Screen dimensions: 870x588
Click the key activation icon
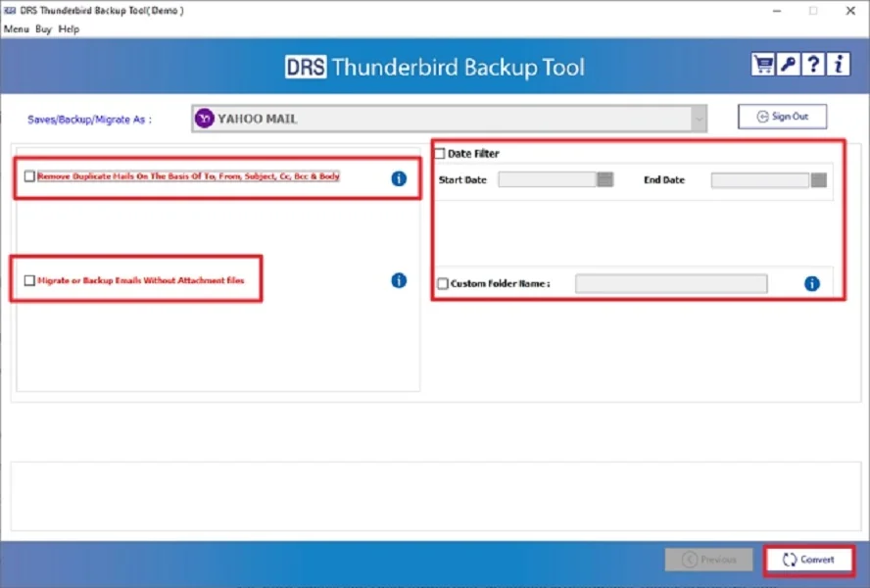(788, 64)
